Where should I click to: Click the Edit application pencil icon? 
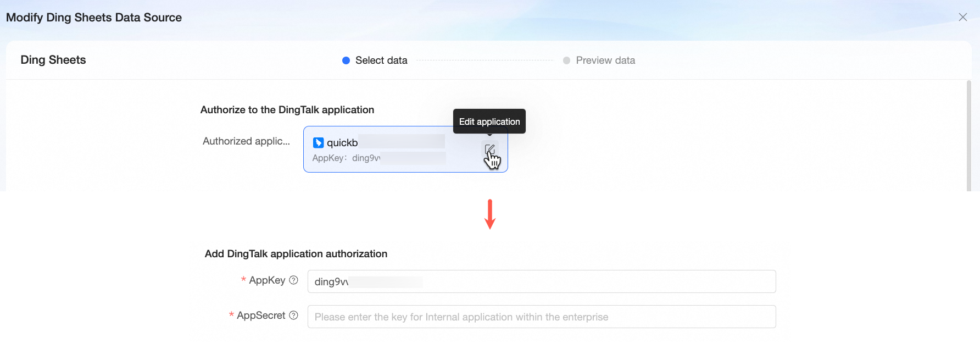click(x=489, y=149)
